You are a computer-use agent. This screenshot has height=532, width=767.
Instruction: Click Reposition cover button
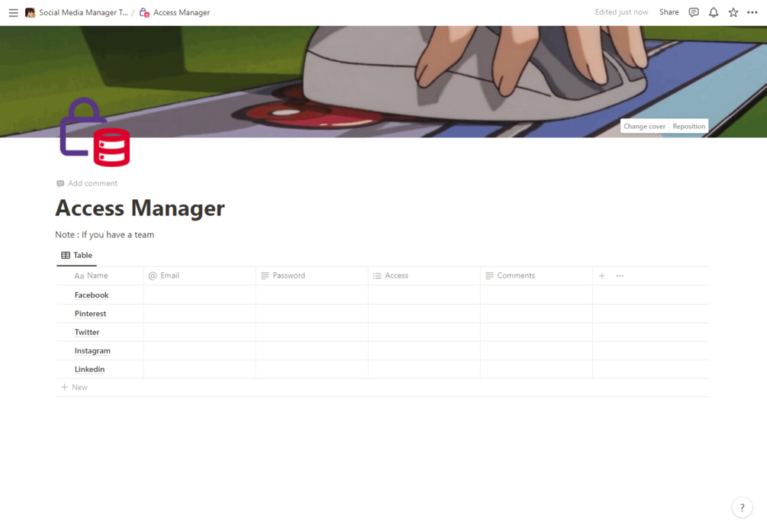tap(688, 126)
